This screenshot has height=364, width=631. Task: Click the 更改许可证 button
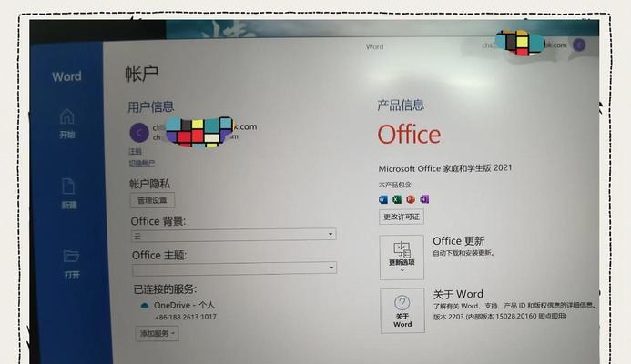click(x=402, y=217)
